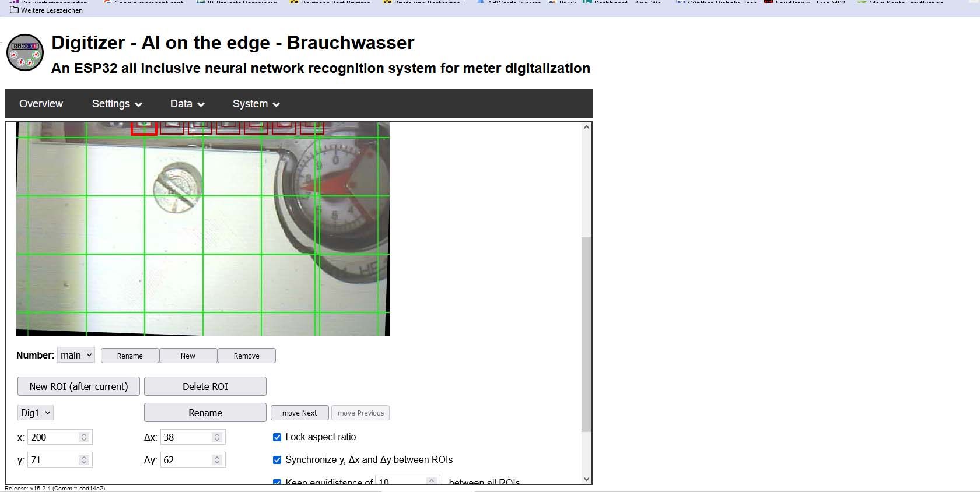Click the scroll down arrow of the panel
This screenshot has height=492, width=980.
pos(586,479)
